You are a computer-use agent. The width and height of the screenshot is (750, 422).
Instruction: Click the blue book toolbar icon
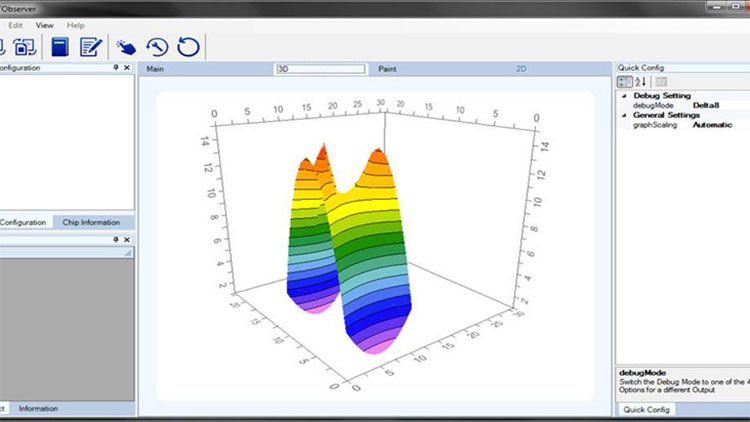(60, 46)
